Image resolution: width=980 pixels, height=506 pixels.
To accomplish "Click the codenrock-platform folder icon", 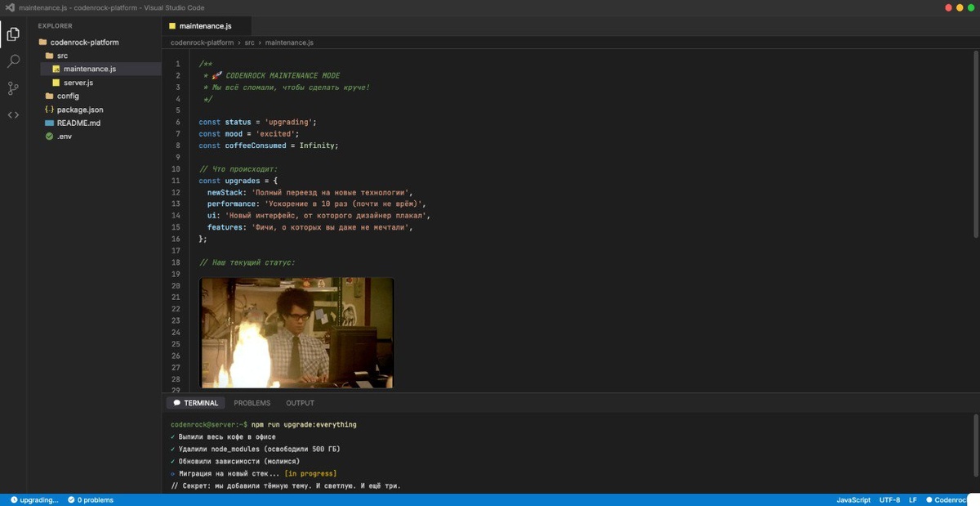I will pyautogui.click(x=42, y=43).
